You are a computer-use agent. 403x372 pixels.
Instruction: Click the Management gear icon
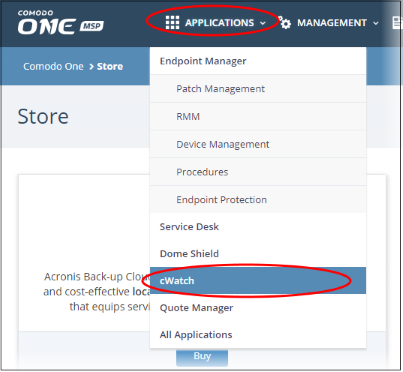[x=285, y=23]
